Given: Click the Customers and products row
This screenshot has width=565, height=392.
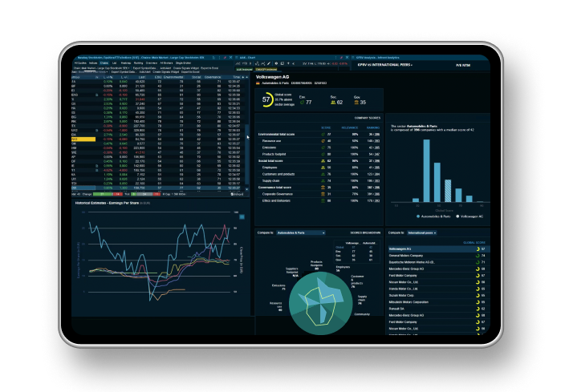Looking at the screenshot, I should pyautogui.click(x=319, y=174).
